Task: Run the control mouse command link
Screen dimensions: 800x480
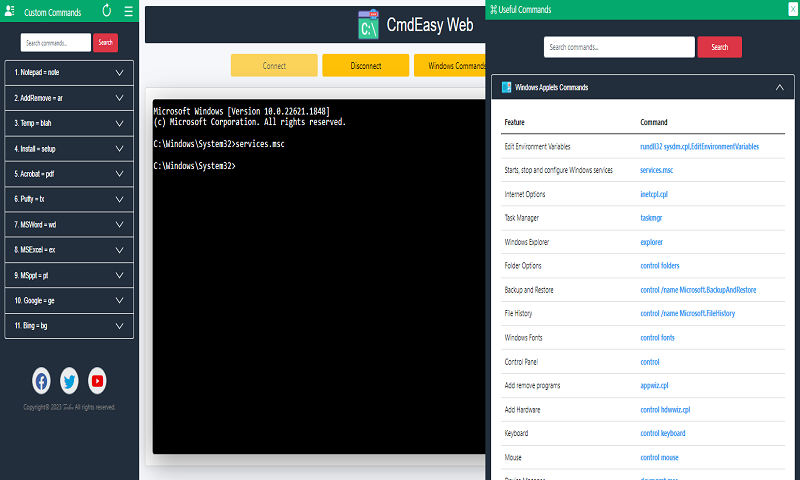Action: [660, 458]
